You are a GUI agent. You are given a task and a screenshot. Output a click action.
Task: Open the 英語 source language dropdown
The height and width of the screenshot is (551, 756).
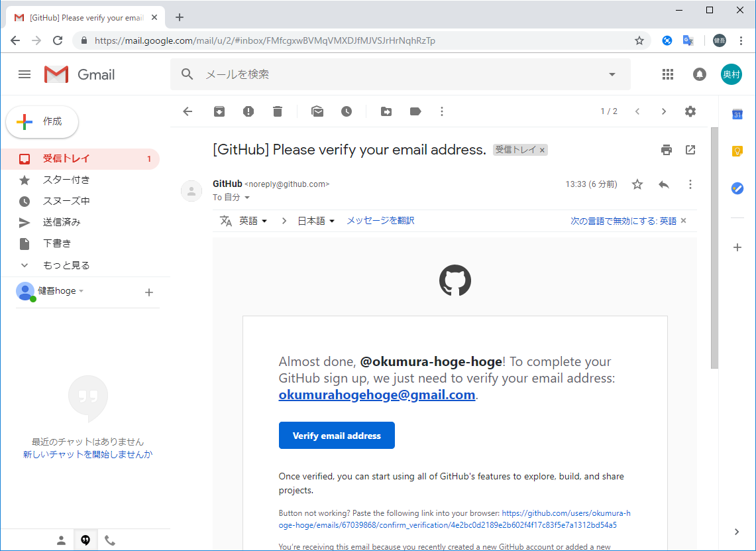252,220
